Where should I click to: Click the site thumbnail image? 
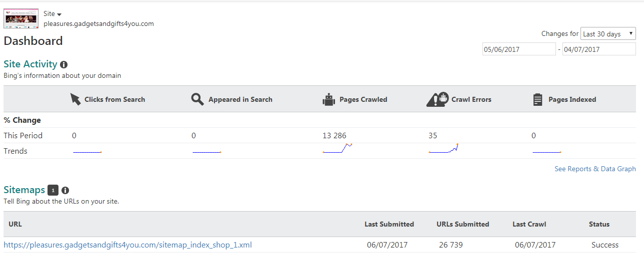coord(21,18)
